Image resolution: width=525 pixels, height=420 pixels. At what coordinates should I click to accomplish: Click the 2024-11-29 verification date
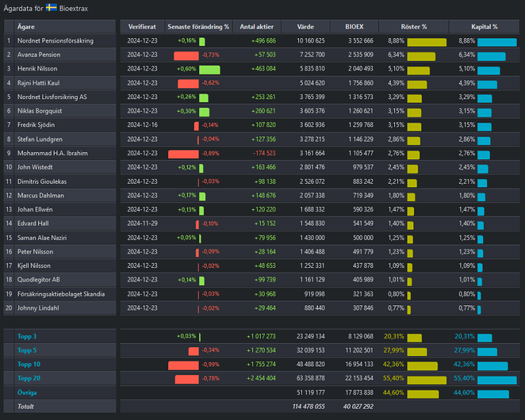[142, 224]
